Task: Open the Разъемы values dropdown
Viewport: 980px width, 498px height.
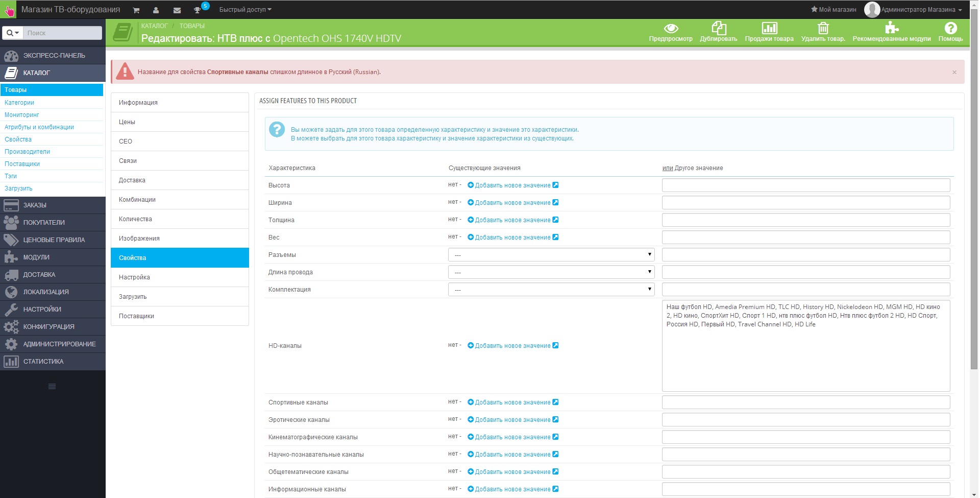Action: [x=551, y=254]
